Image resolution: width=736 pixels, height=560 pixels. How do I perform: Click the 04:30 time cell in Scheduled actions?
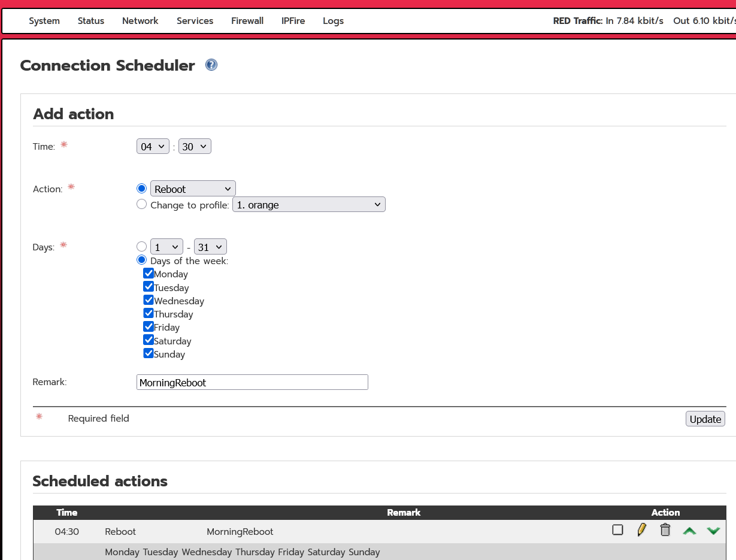[67, 531]
